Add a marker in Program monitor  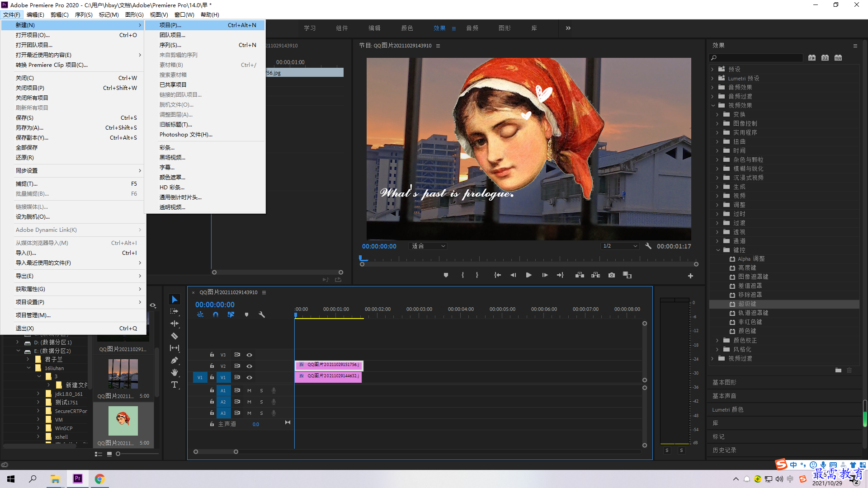coord(446,275)
